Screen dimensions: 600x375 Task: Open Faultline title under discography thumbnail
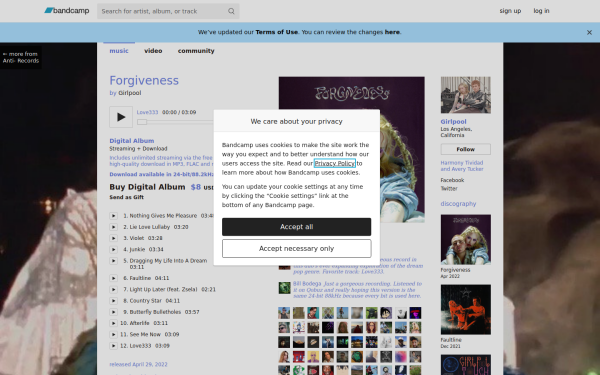[451, 340]
